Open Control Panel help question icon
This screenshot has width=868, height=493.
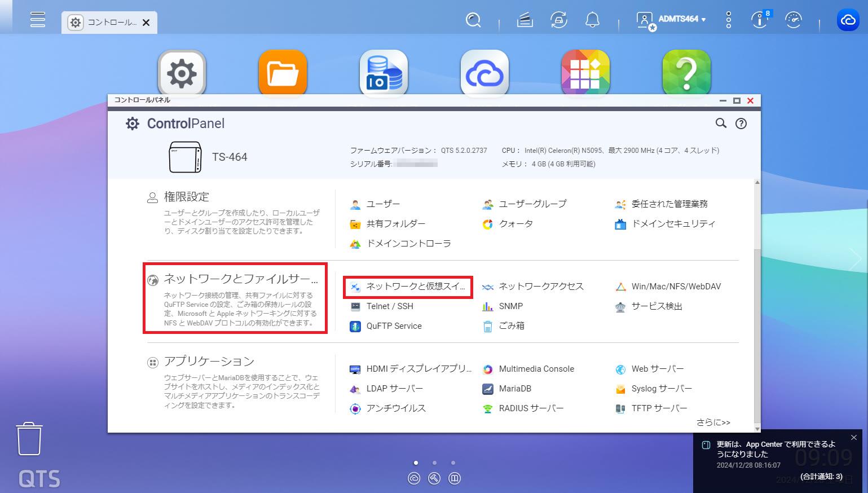(x=741, y=124)
